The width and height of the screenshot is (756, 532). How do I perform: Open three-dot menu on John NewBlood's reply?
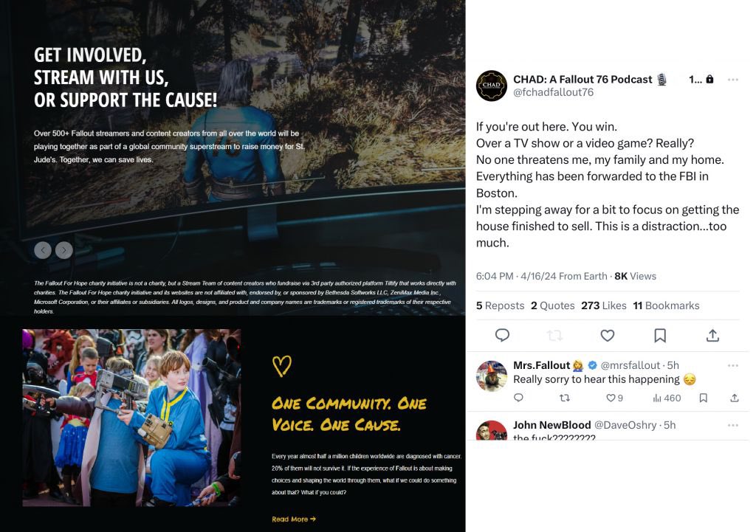733,425
